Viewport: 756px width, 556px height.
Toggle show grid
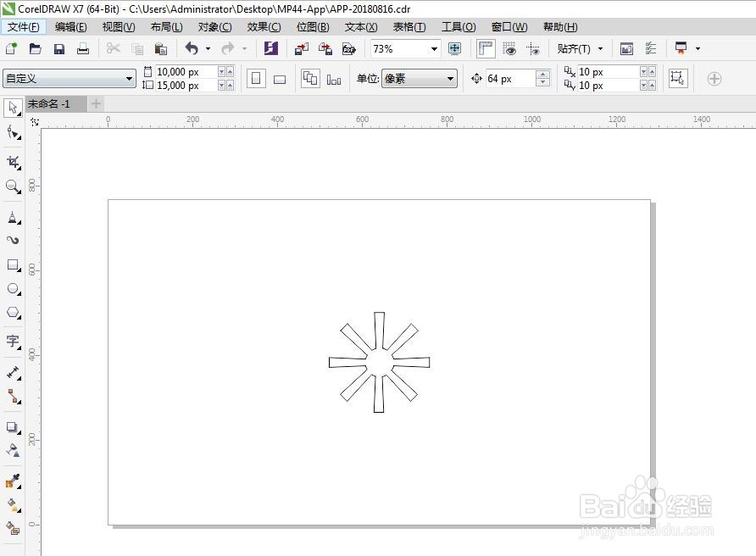point(509,48)
